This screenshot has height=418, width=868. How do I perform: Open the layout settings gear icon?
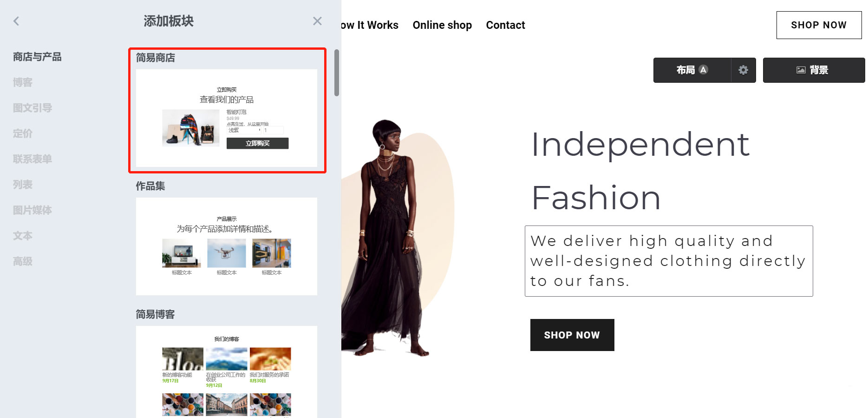[743, 70]
